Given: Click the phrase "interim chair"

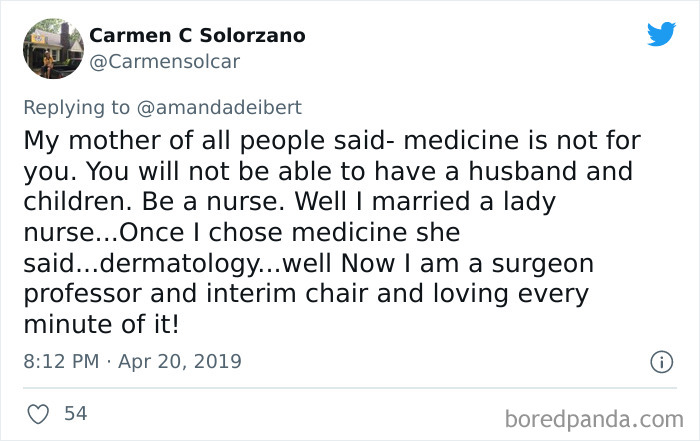Looking at the screenshot, I should click(266, 295).
